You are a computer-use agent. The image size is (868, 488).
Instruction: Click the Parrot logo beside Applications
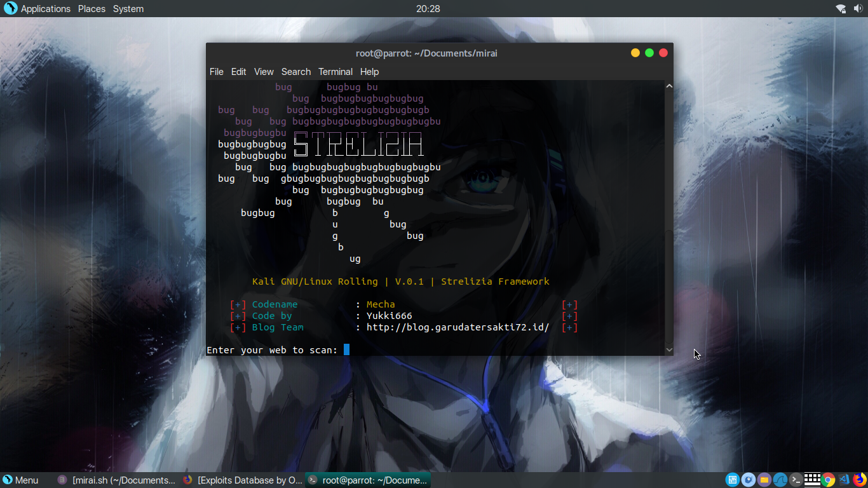pyautogui.click(x=10, y=9)
